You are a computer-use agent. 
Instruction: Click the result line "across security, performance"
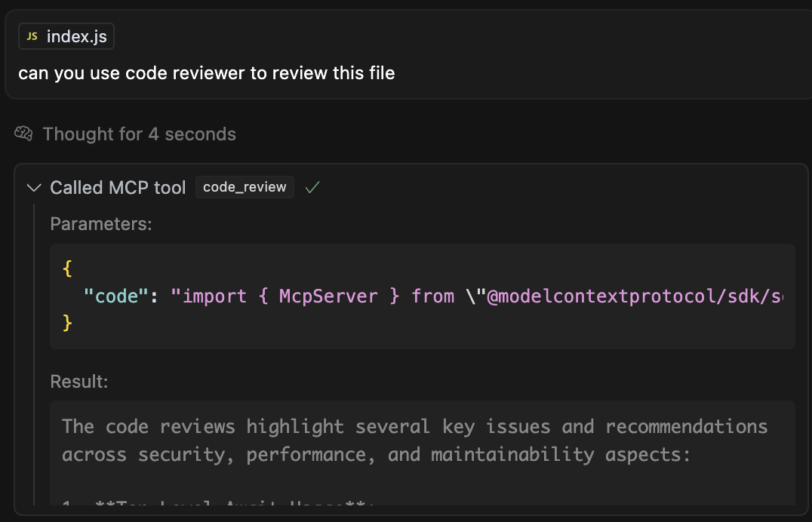tap(376, 455)
